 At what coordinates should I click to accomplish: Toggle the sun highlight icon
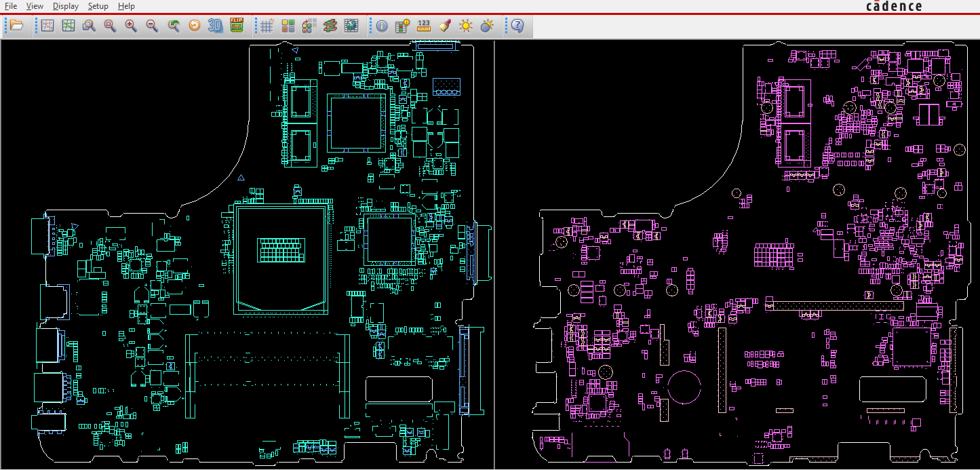(465, 26)
